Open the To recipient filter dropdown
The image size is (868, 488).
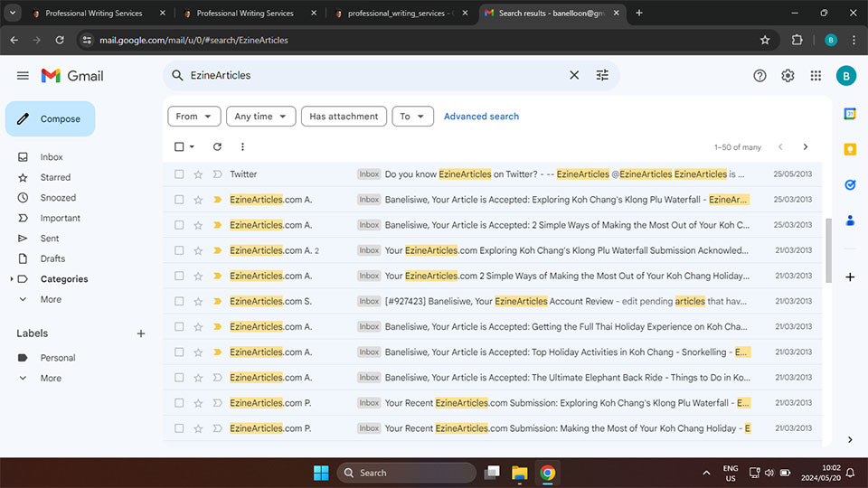pyautogui.click(x=413, y=117)
